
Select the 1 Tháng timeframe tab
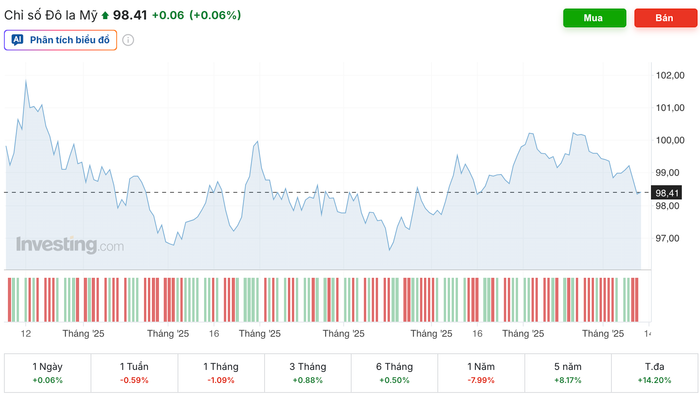221,373
